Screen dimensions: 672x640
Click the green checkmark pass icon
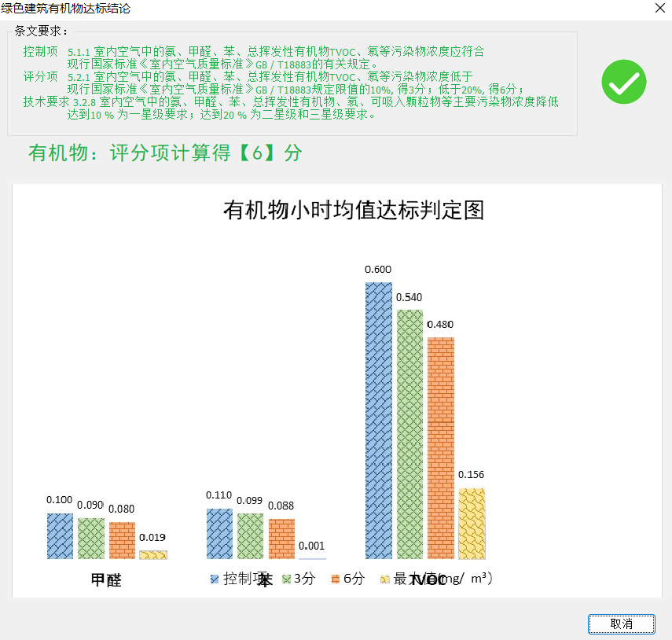(x=623, y=82)
